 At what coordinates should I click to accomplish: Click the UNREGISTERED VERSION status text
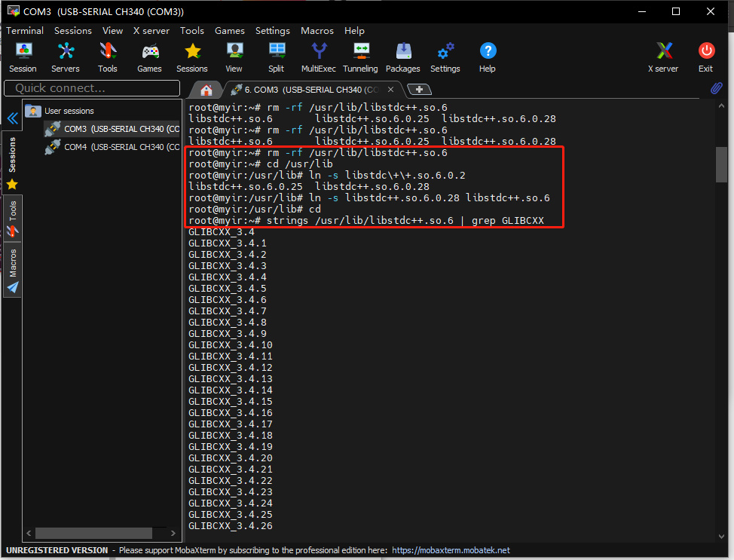[57, 550]
